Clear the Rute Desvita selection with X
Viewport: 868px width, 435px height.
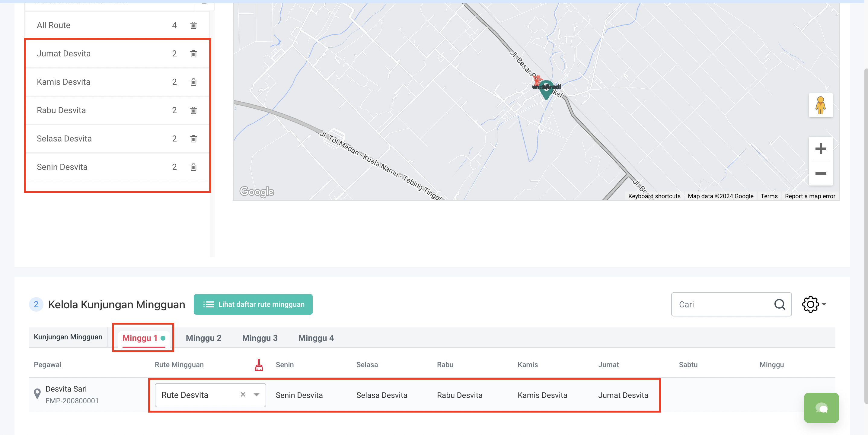pyautogui.click(x=243, y=395)
